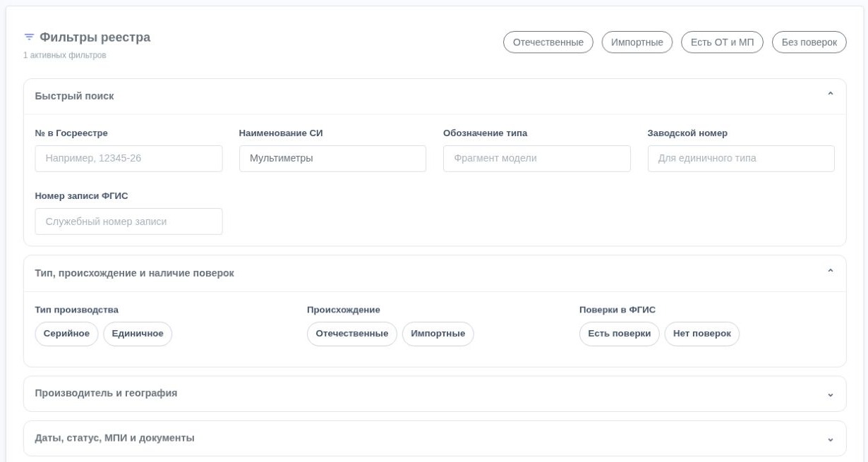Toggle the Единичное production type

(138, 334)
